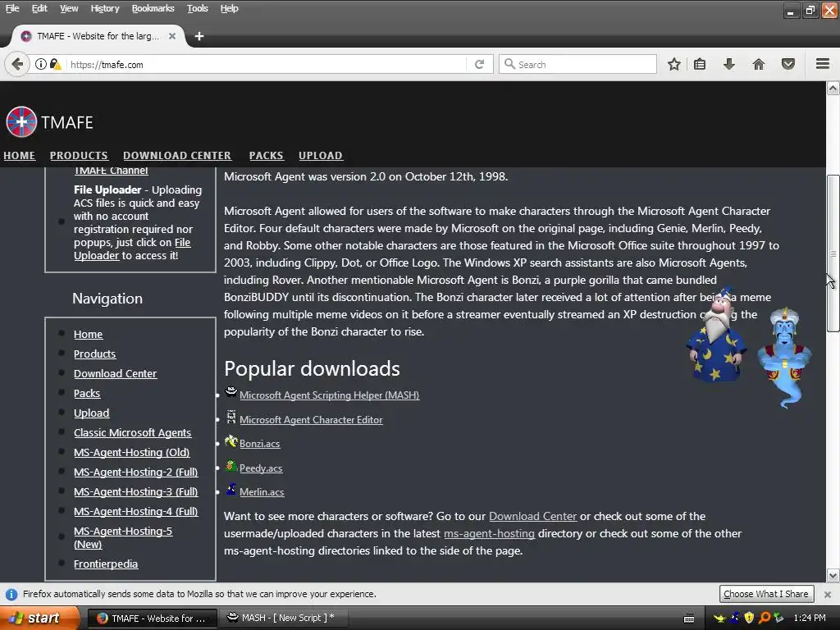This screenshot has width=840, height=630.
Task: Open the View menu
Action: [x=69, y=8]
